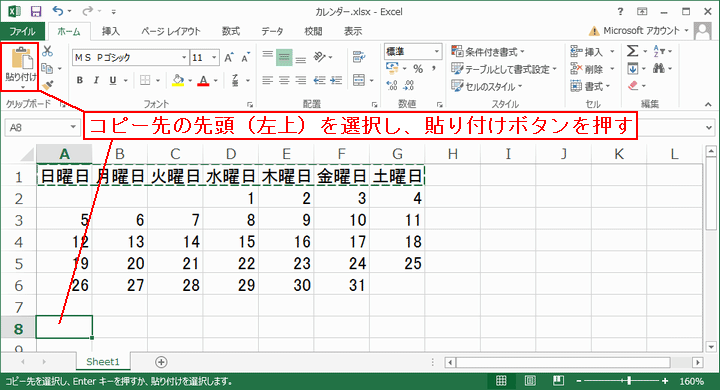
Task: Click the percent style icon
Action: tap(417, 69)
